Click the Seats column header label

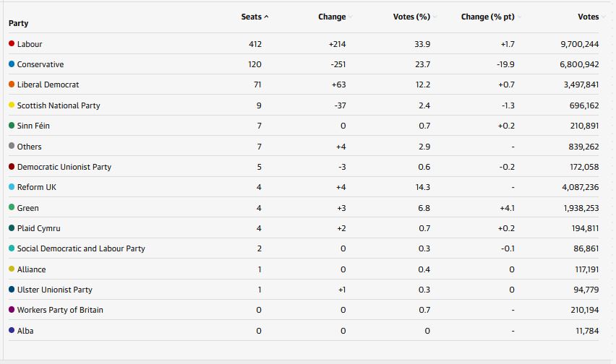click(x=251, y=17)
